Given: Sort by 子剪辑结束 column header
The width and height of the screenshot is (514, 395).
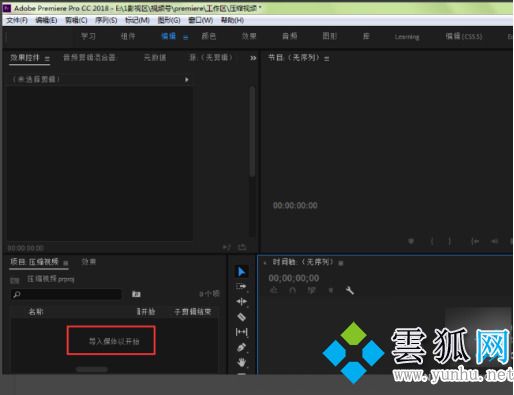Looking at the screenshot, I should [x=192, y=312].
